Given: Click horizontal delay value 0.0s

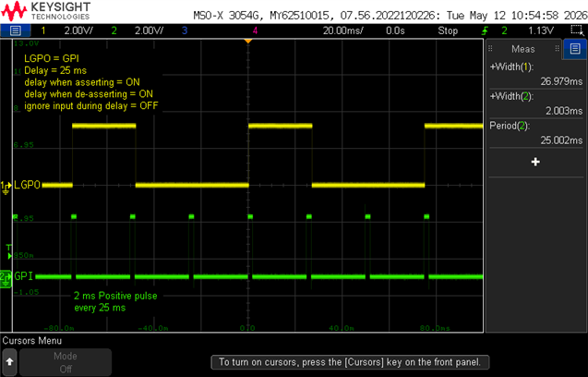Looking at the screenshot, I should 395,30.
